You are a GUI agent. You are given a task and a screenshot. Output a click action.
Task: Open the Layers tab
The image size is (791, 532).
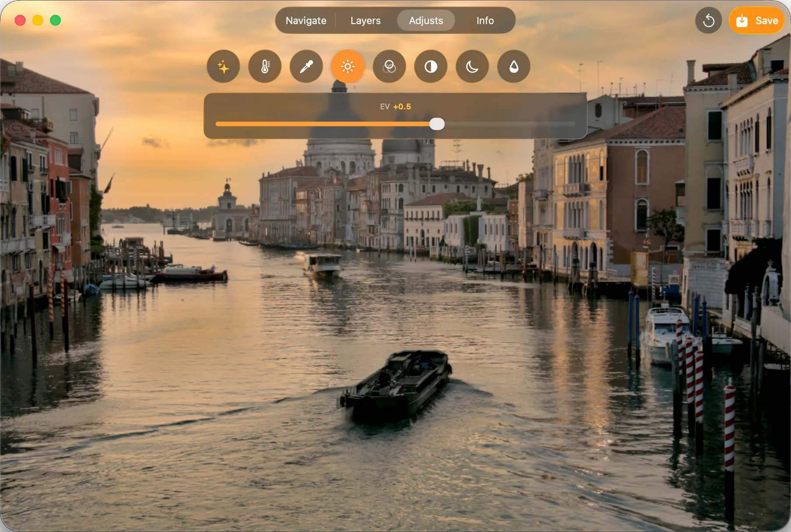click(x=366, y=21)
